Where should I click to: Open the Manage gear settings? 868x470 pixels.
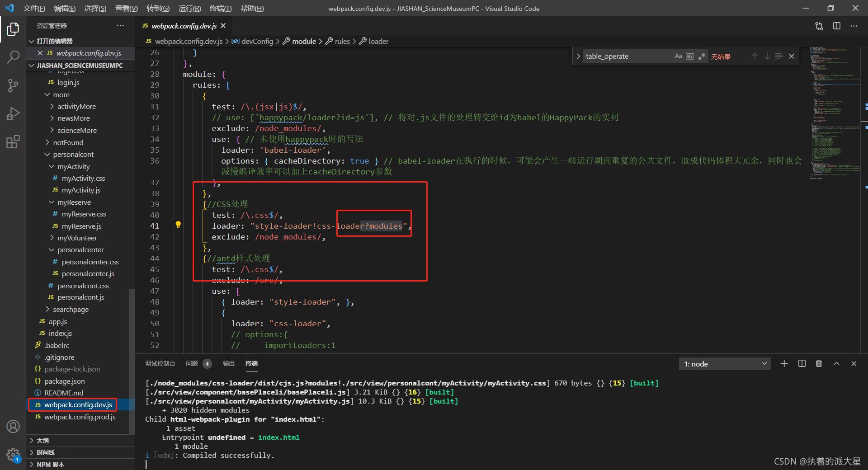point(13,455)
